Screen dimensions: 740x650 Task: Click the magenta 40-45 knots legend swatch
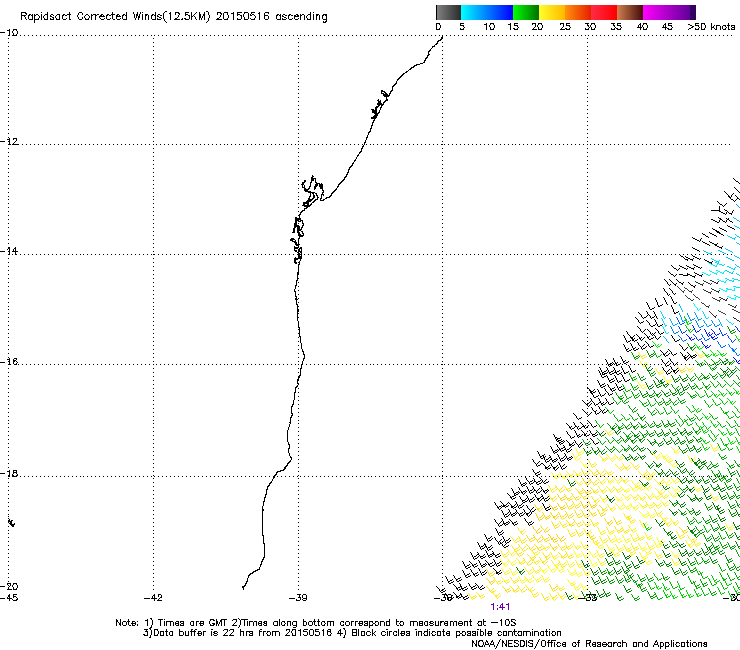coord(656,12)
